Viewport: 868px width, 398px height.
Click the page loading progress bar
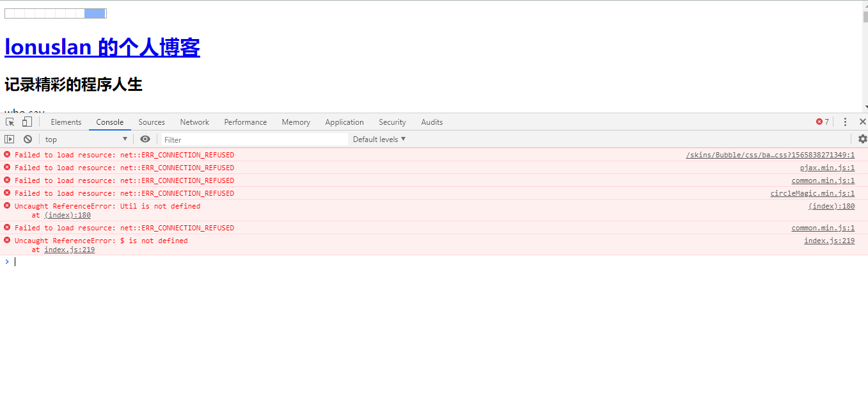[56, 13]
